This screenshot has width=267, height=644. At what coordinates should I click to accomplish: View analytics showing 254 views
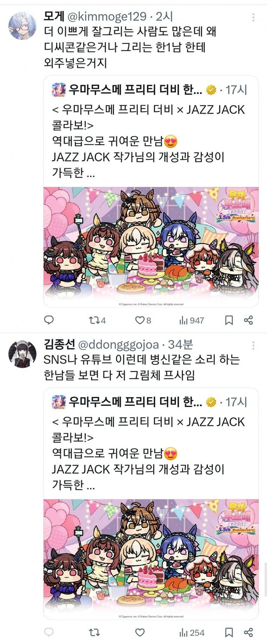coord(191,632)
